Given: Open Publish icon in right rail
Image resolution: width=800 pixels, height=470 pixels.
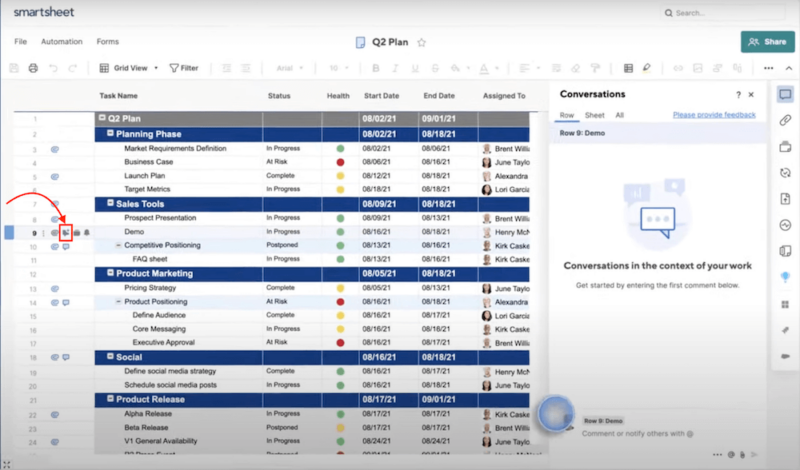Looking at the screenshot, I should click(785, 199).
